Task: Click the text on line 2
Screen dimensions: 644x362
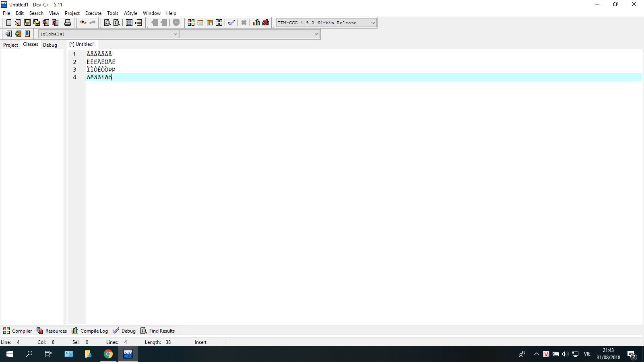Action: coord(101,62)
